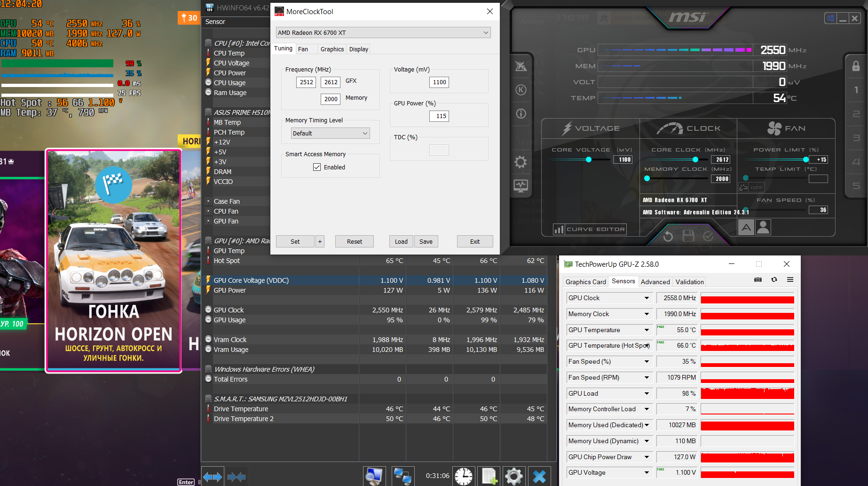Click HWiNFO expand columns arrows icon

(x=213, y=477)
